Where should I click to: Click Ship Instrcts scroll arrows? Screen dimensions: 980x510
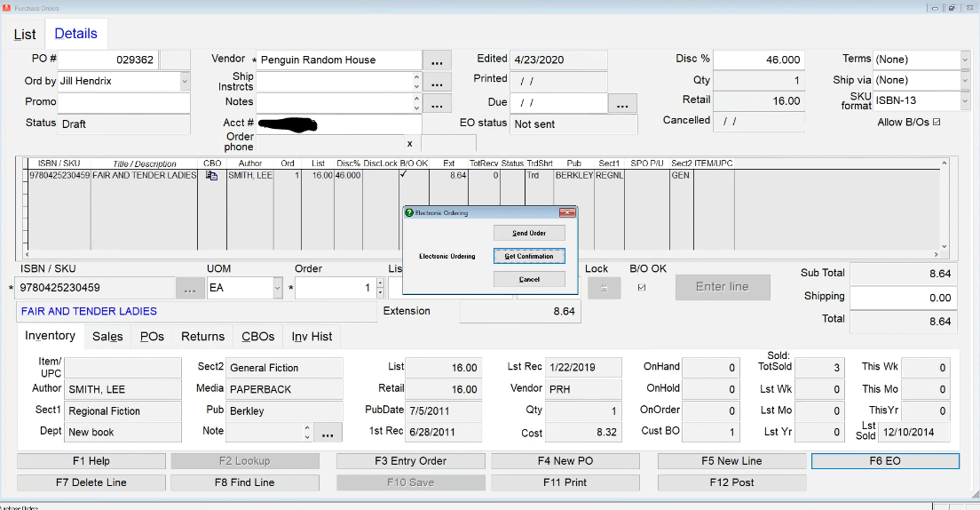point(417,82)
